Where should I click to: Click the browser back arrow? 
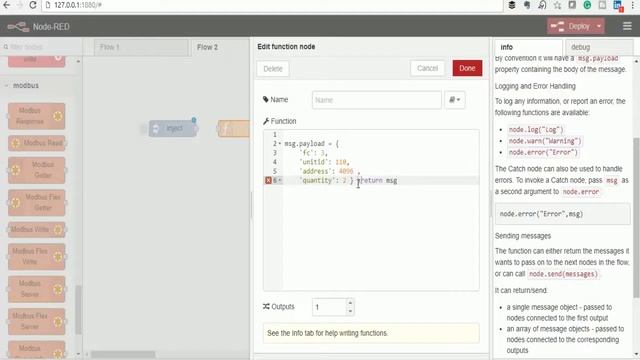(x=6, y=5)
